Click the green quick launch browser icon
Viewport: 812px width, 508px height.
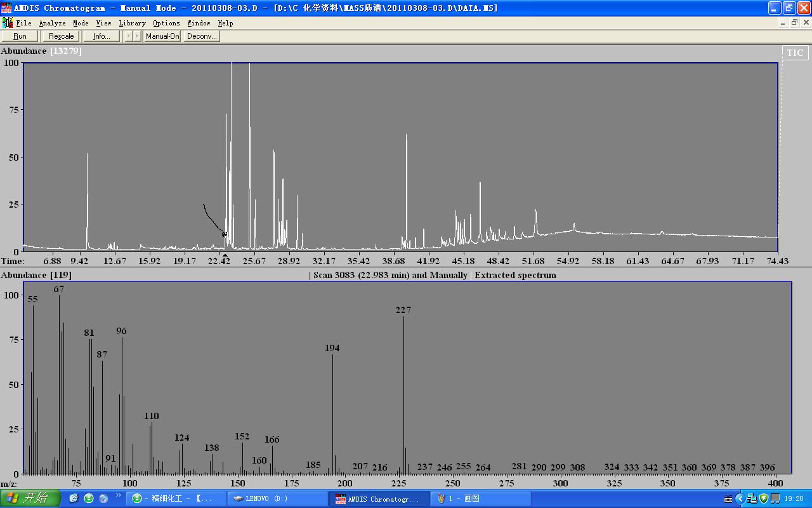click(x=89, y=498)
